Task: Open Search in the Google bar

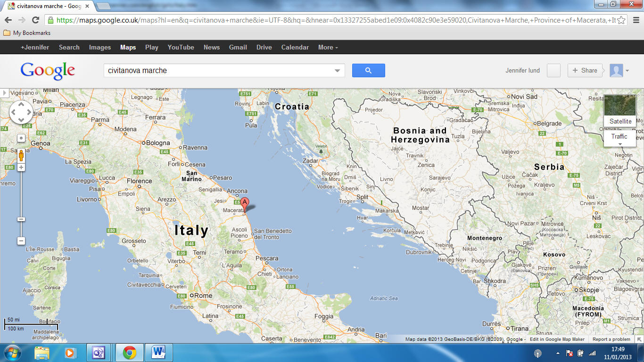Action: tap(69, 47)
